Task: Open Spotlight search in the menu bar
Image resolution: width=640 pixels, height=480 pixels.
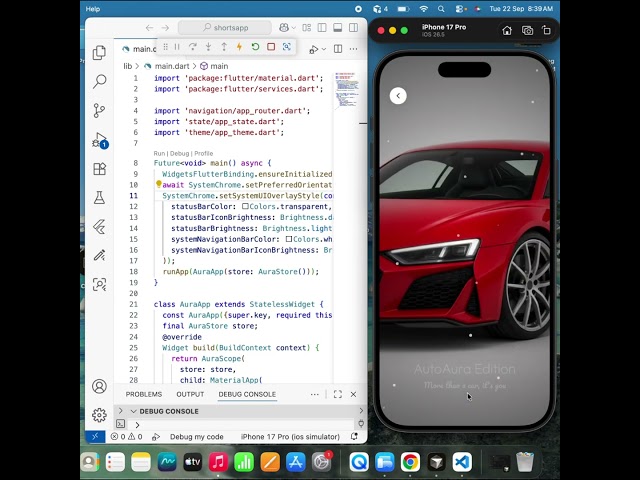Action: tap(441, 9)
